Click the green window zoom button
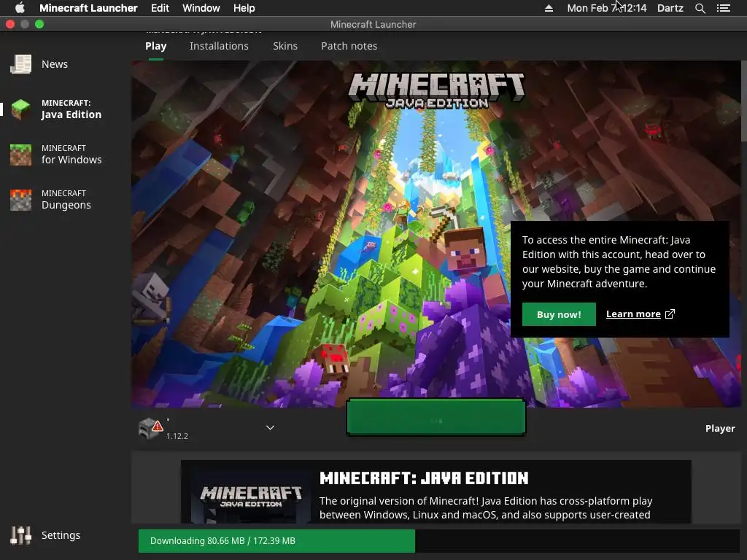The image size is (747, 560). coord(39,24)
